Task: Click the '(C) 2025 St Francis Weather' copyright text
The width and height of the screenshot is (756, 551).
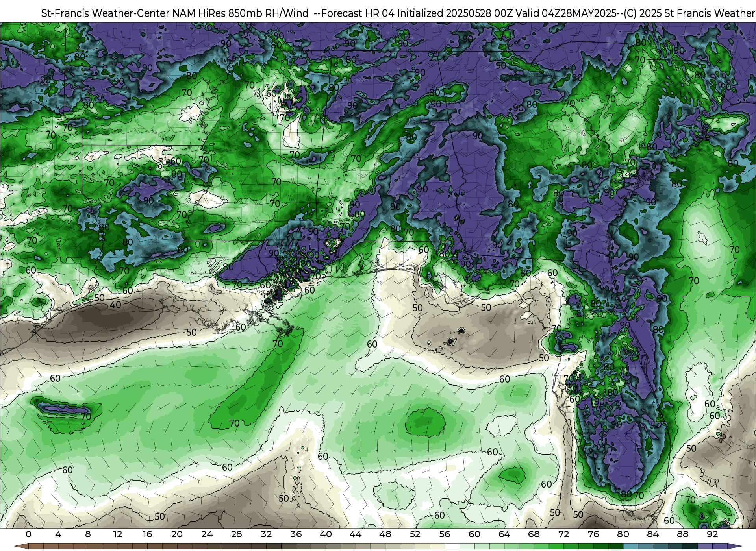Action: (689, 13)
